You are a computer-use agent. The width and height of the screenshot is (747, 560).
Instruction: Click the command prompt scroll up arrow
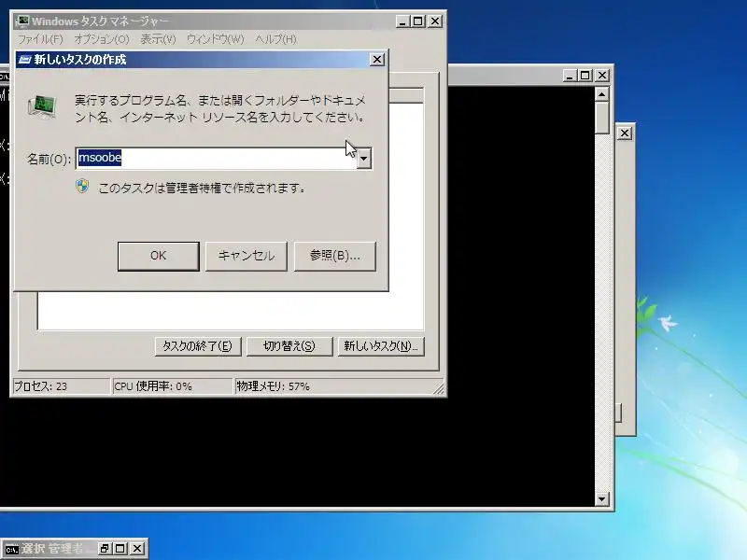[x=601, y=94]
